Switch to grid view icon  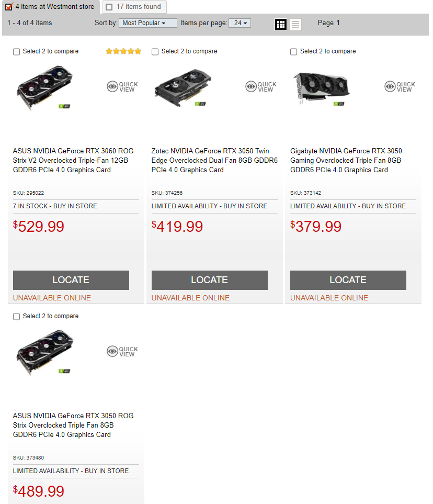(x=281, y=25)
